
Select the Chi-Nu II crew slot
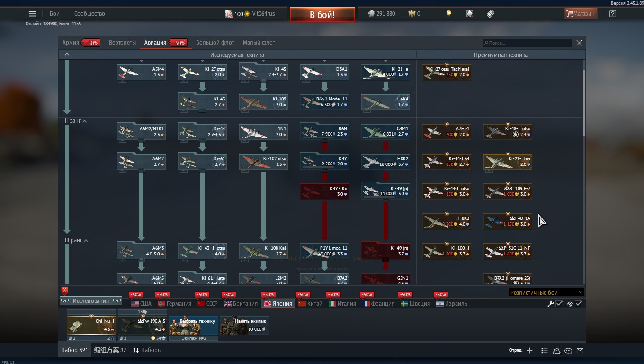[91, 325]
